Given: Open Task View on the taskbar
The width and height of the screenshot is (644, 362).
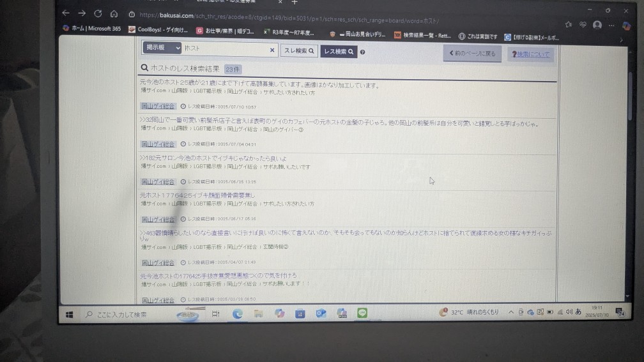Looking at the screenshot, I should click(x=216, y=314).
